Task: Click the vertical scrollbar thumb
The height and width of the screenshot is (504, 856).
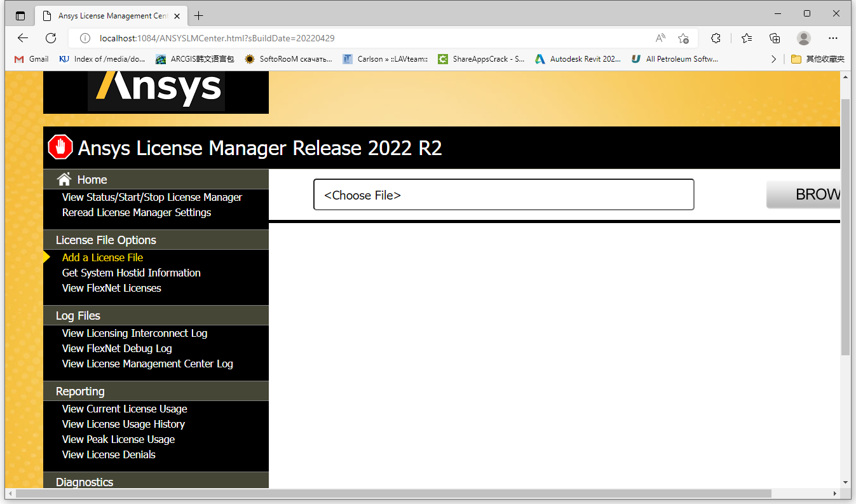Action: pos(845,227)
